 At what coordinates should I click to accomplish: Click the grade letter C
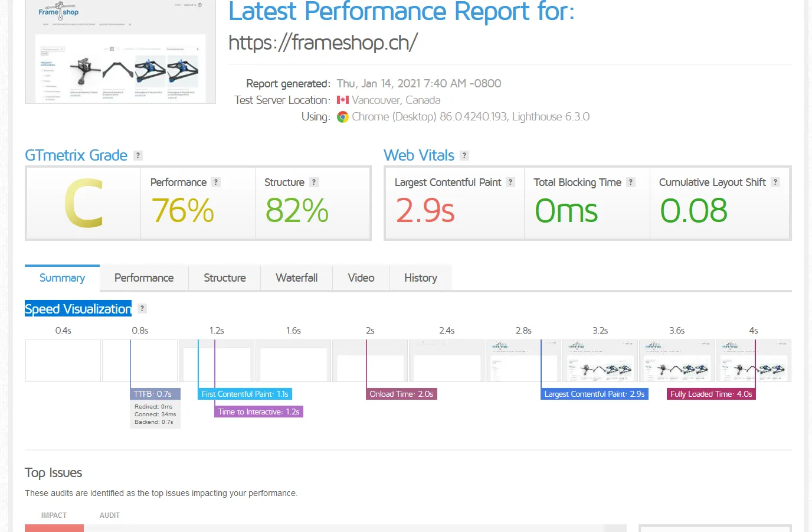point(83,204)
